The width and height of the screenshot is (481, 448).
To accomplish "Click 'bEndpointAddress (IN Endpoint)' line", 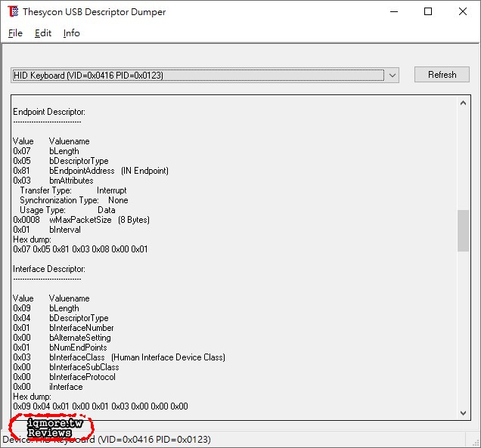I will click(91, 171).
